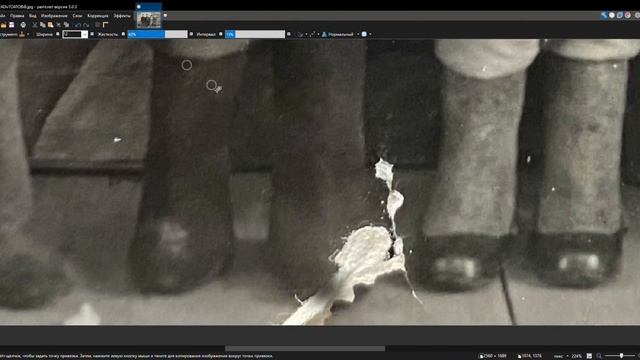Click the Print icon in toolbar
This screenshot has width=640, height=360.
click(x=23, y=25)
